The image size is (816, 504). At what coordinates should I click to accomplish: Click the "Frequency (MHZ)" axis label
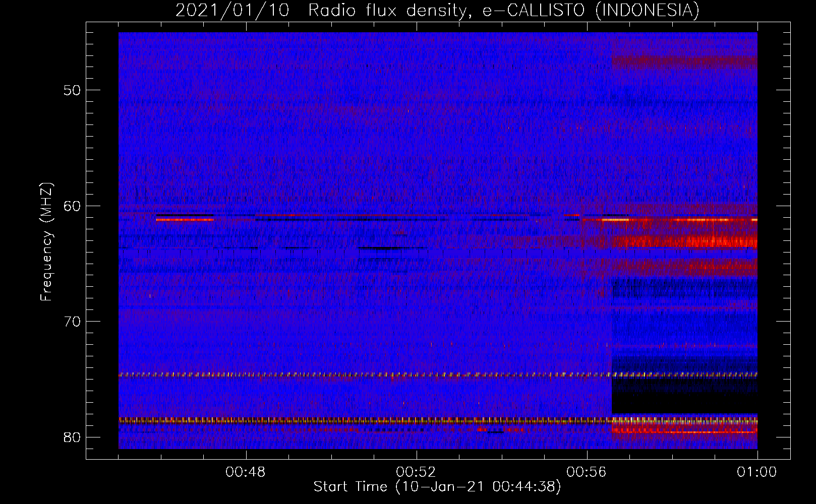click(46, 242)
